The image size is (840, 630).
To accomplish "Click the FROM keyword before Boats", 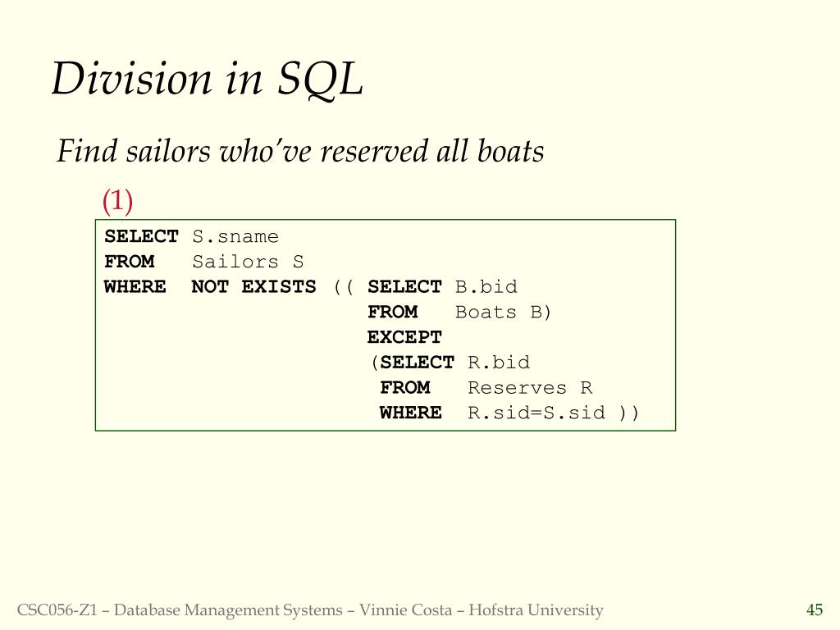I will (393, 312).
